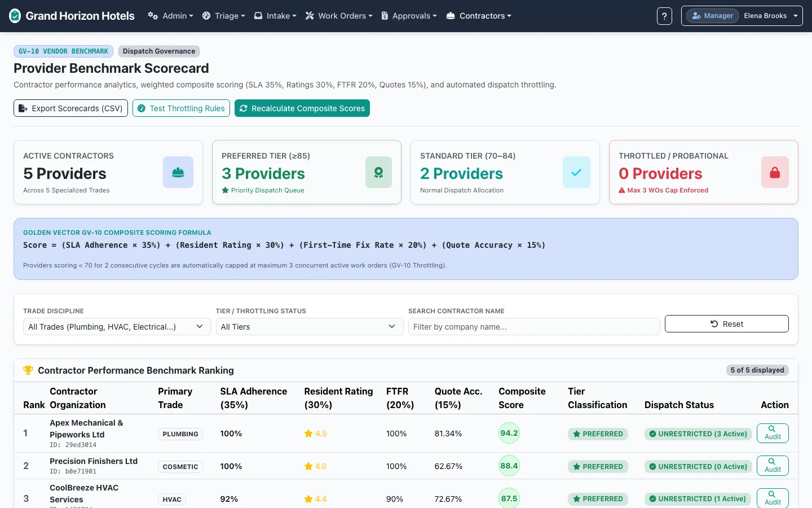Click the trophy icon beside Benchmark Ranking
Viewport: 812px width, 508px height.
click(x=28, y=370)
